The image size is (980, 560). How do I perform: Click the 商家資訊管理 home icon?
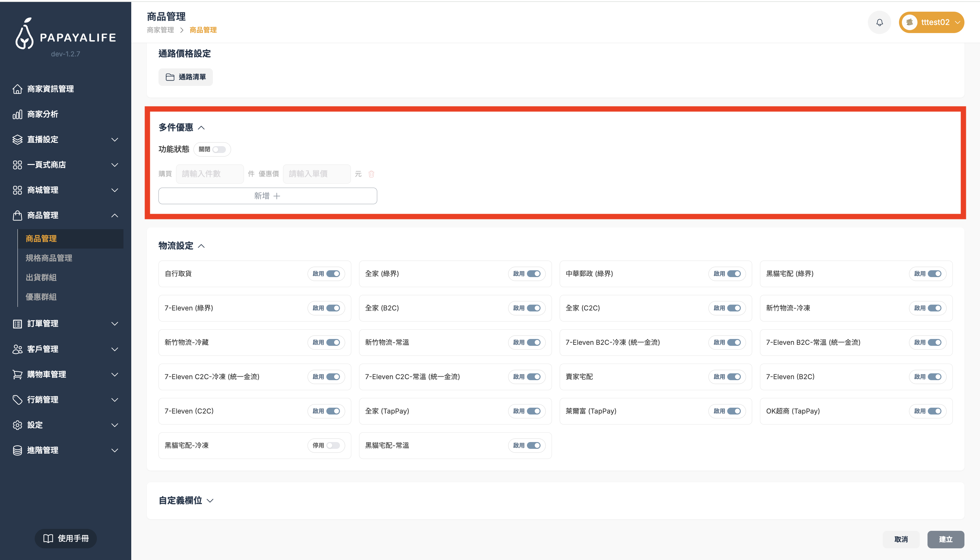(17, 89)
